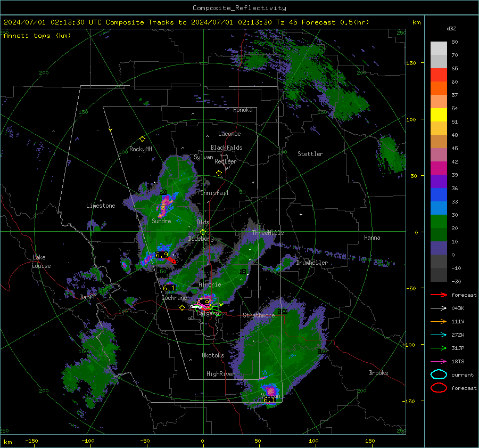This screenshot has height=448, width=479.
Task: Click the 6.1 top label under Vulcan
Action: tap(269, 400)
